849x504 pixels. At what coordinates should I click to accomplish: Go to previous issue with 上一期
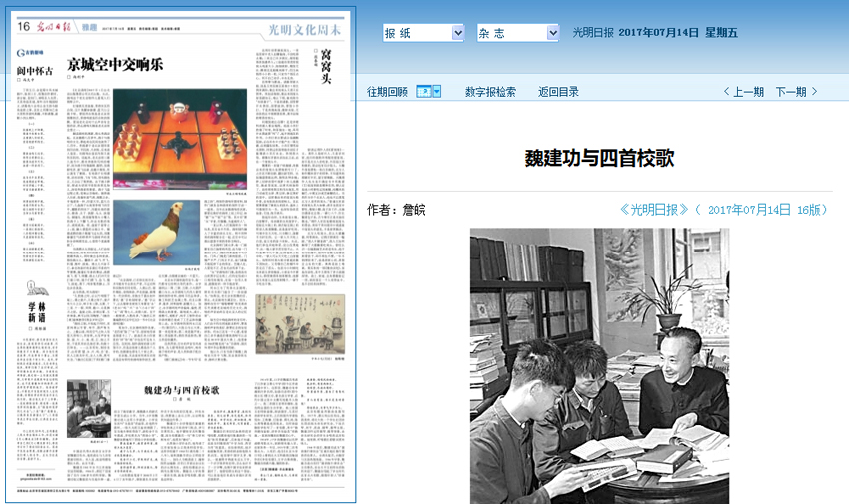(x=742, y=92)
